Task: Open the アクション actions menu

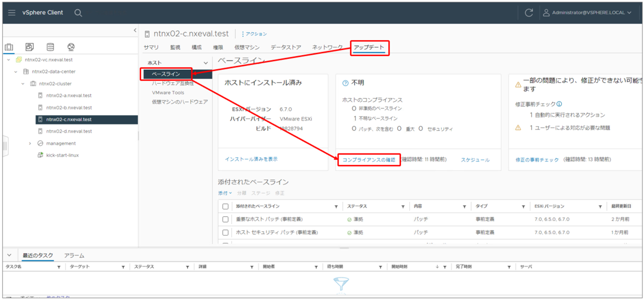Action: point(254,34)
